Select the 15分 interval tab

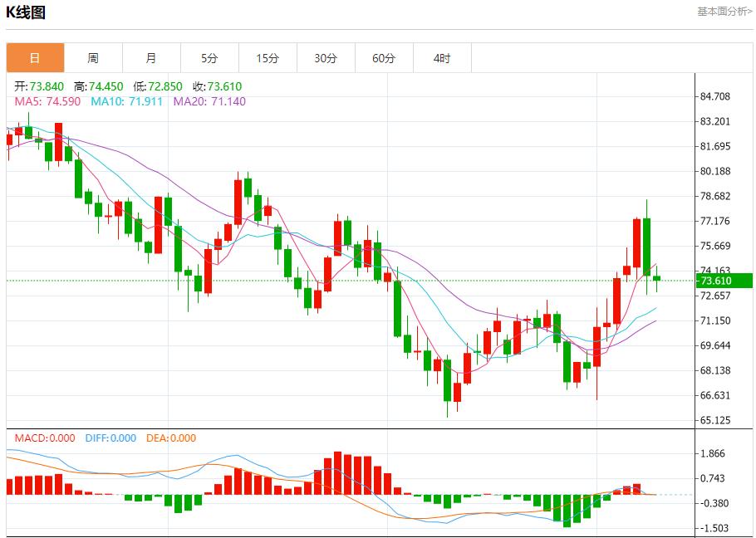click(x=268, y=58)
